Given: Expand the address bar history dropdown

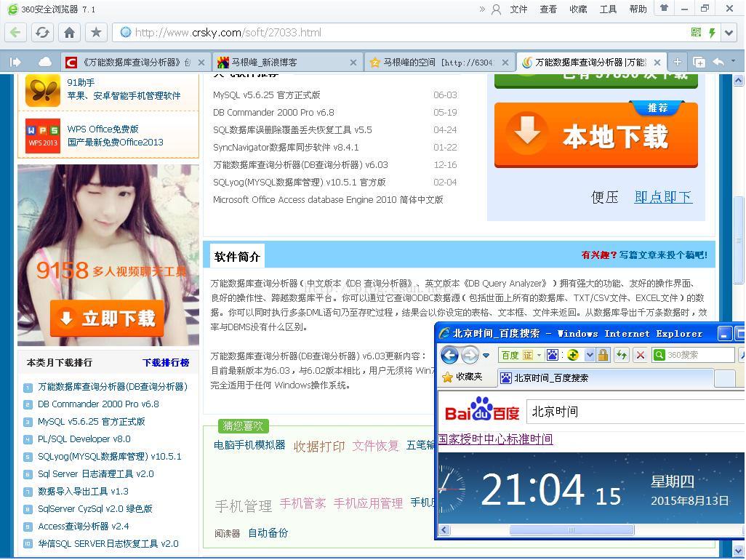Looking at the screenshot, I should pos(729,32).
